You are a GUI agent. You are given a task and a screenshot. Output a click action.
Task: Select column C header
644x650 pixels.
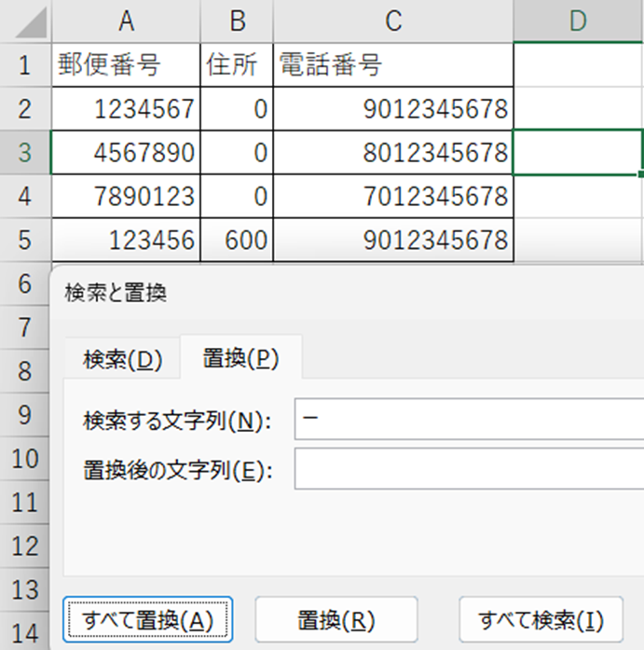click(x=392, y=21)
